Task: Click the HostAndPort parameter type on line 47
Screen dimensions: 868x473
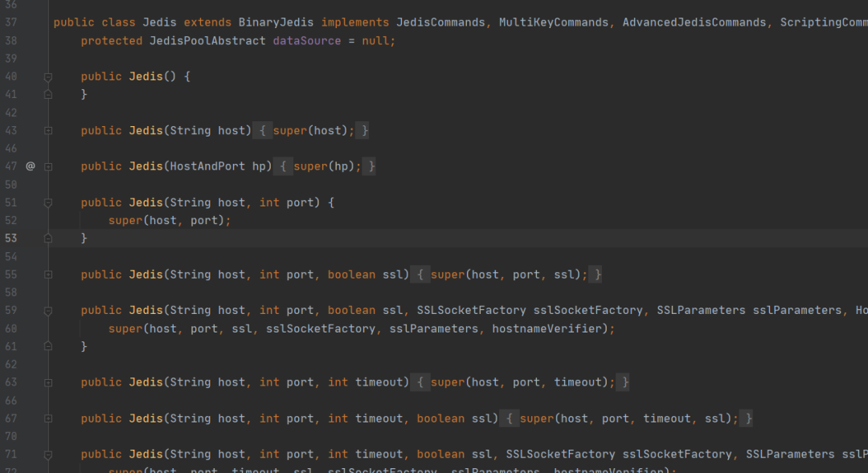Action: pyautogui.click(x=207, y=166)
